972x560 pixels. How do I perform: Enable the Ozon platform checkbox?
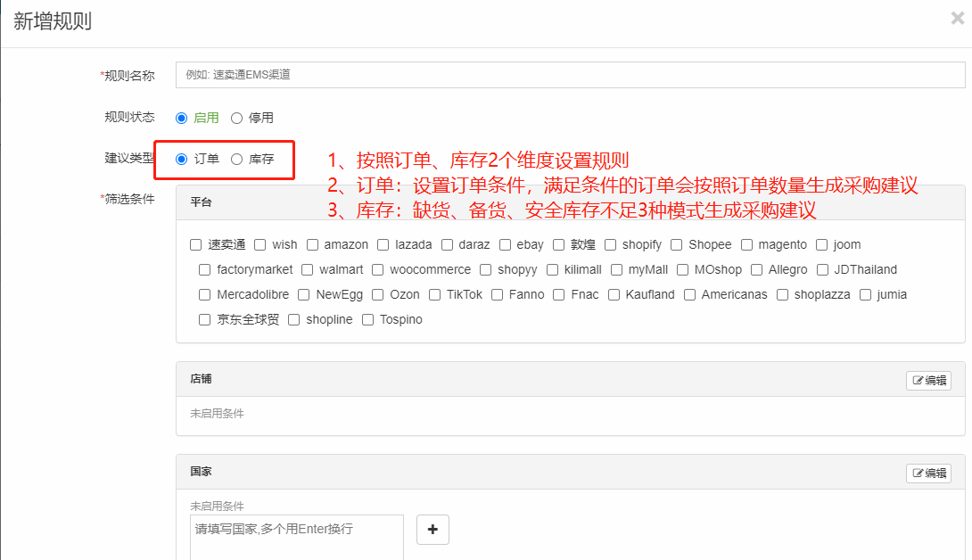[x=377, y=294]
